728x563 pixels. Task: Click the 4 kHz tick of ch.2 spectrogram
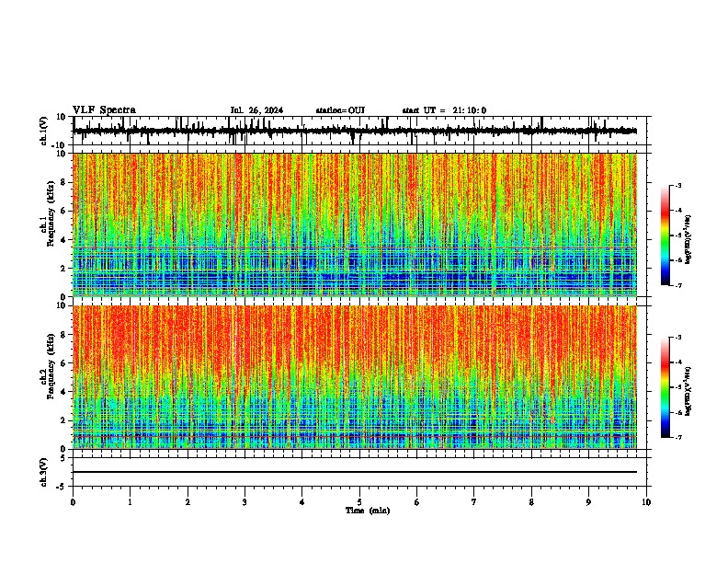point(64,392)
